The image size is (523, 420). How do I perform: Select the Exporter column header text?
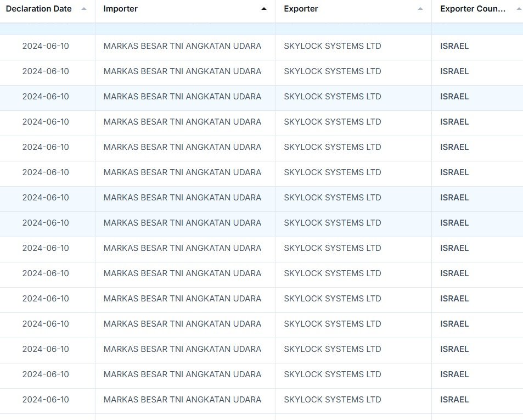(301, 9)
